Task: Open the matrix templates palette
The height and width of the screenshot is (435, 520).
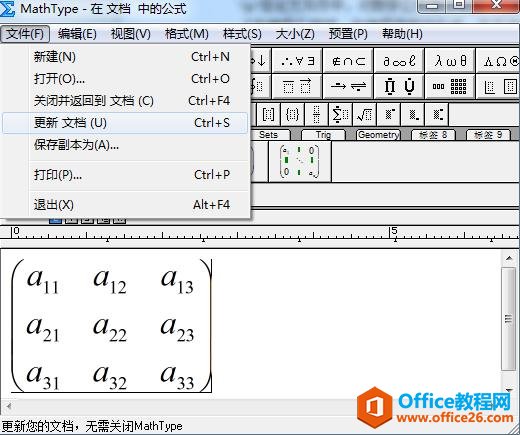Action: click(x=450, y=87)
